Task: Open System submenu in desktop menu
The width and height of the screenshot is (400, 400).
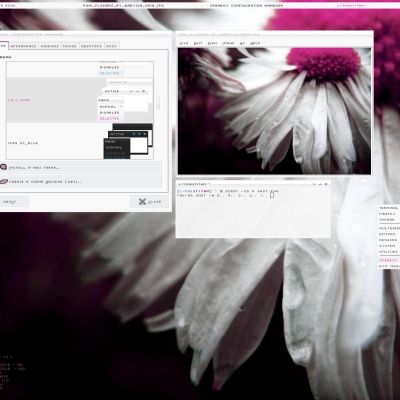Action: (389, 246)
